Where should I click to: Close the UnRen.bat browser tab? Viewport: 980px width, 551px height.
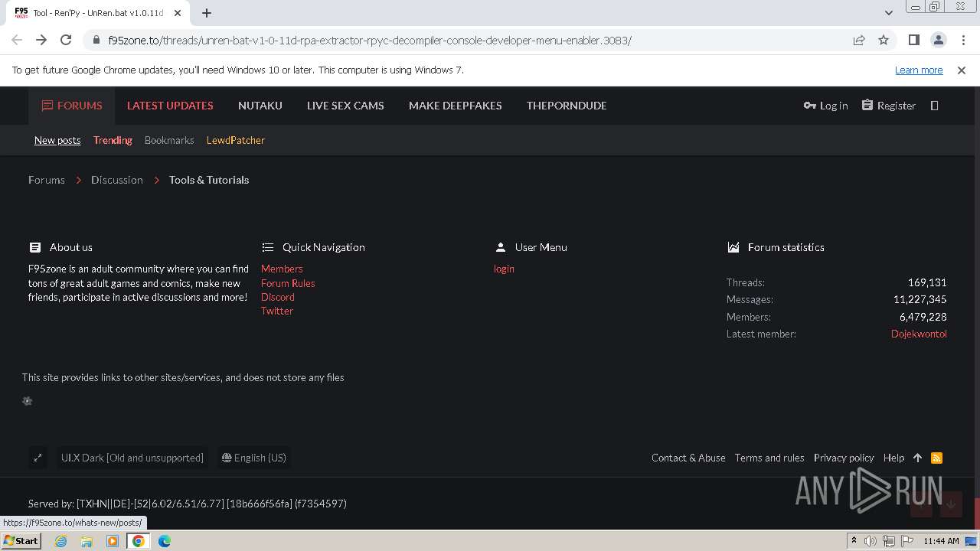click(x=178, y=12)
